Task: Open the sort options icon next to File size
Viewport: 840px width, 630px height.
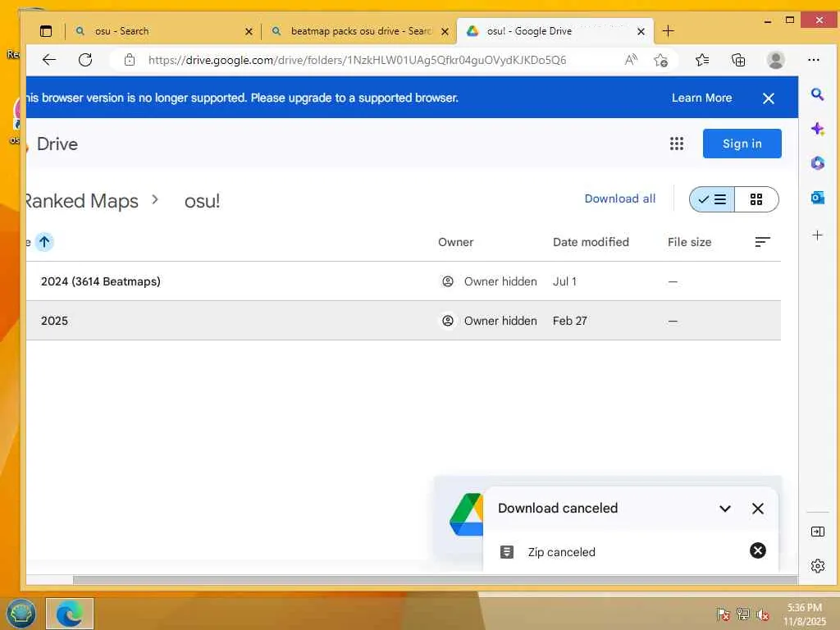Action: coord(762,242)
